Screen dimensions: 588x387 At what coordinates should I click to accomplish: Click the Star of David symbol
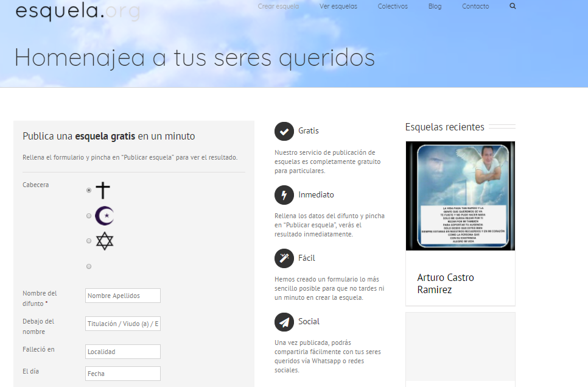[x=105, y=241]
